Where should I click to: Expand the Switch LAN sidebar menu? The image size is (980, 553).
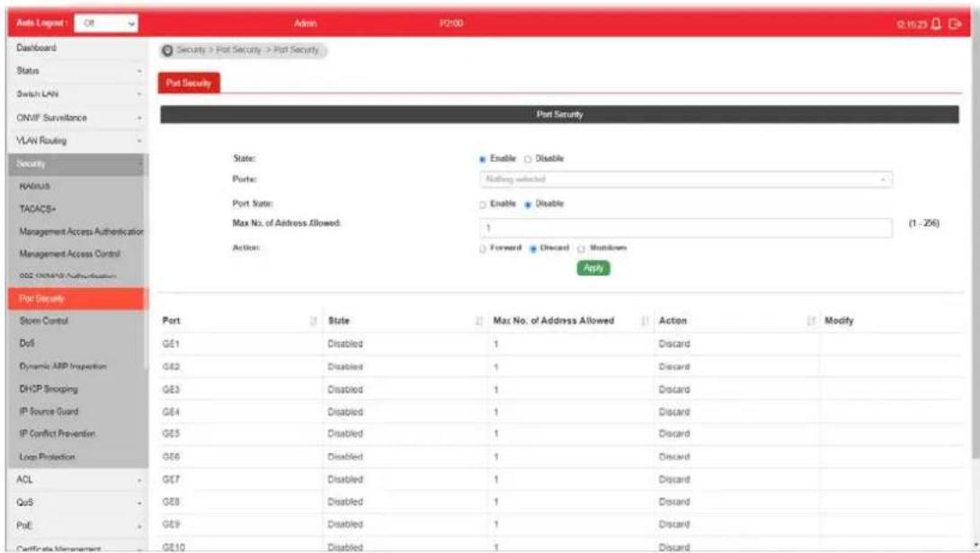[78, 94]
